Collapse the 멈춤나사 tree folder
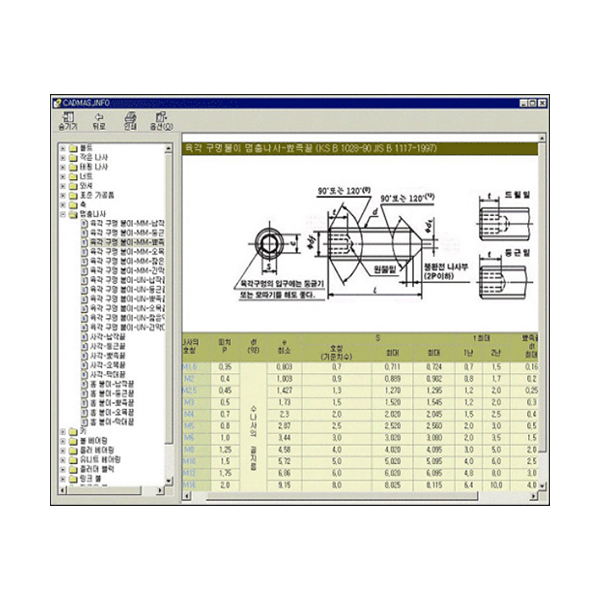The width and height of the screenshot is (600, 600). click(62, 214)
